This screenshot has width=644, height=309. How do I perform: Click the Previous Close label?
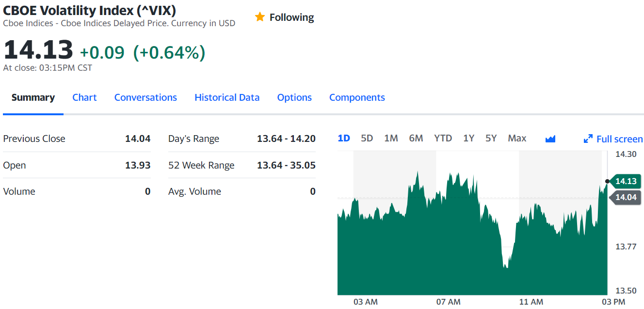[x=34, y=139]
